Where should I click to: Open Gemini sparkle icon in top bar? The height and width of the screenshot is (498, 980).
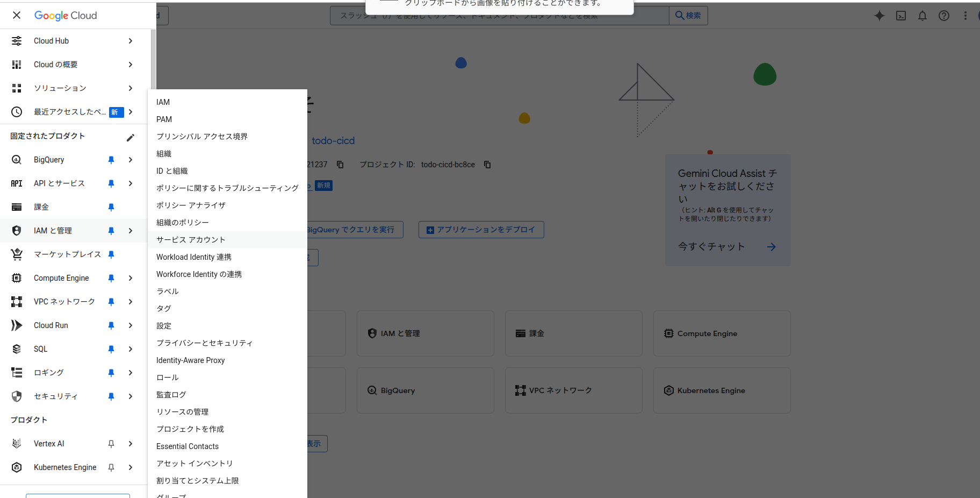[x=880, y=16]
